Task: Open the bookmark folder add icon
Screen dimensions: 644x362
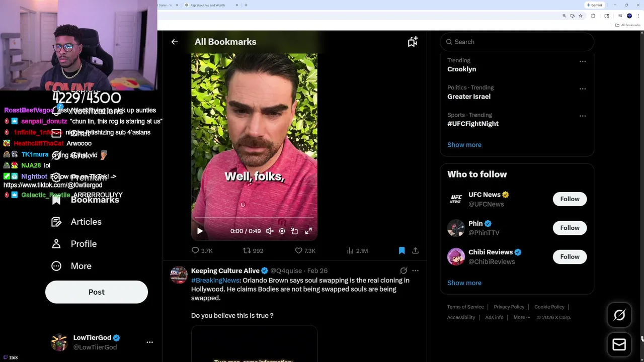Action: point(413,42)
